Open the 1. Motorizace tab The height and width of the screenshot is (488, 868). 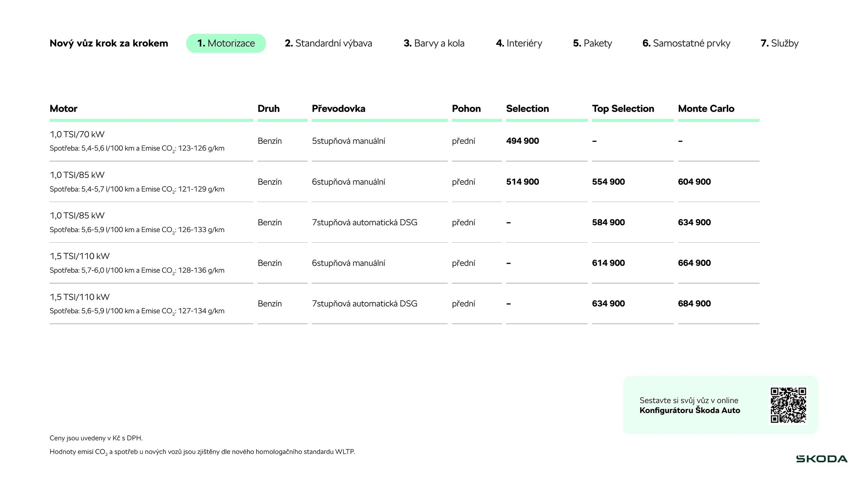click(x=226, y=43)
